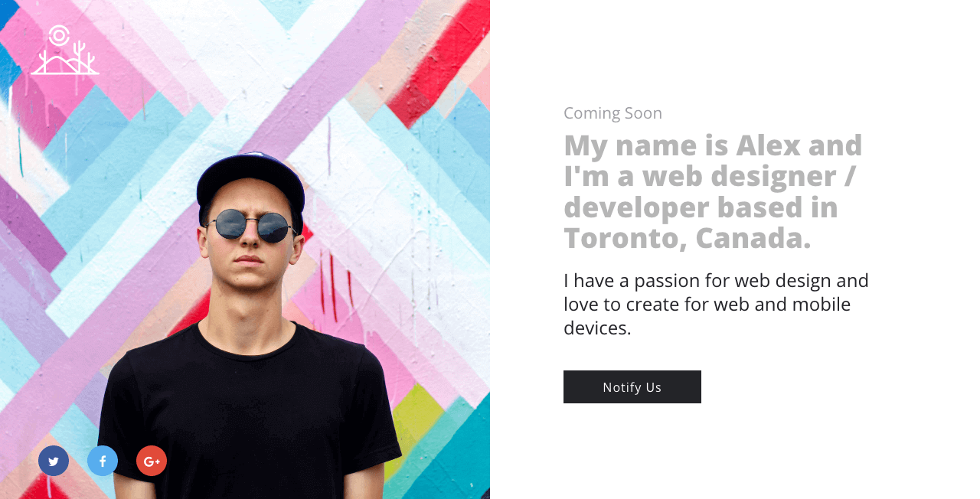Click the word 'Toronto, Canada.' in heading
The image size is (980, 499).
point(688,238)
